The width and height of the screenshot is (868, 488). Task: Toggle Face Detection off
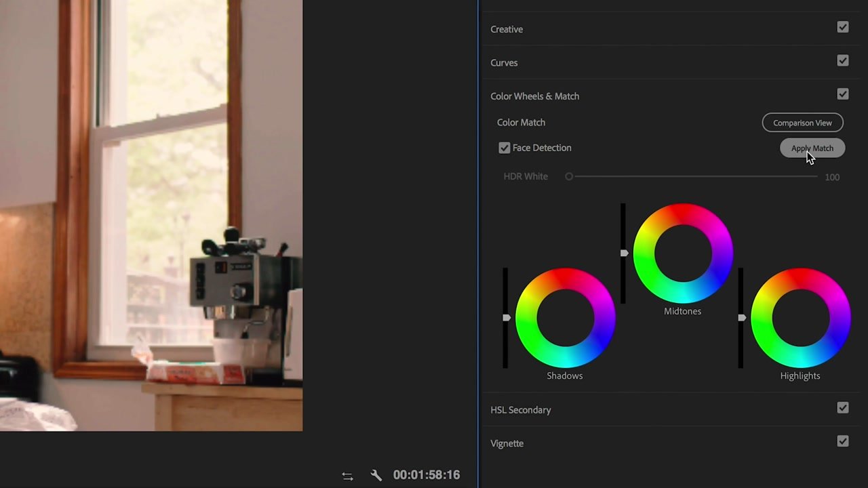coord(505,148)
